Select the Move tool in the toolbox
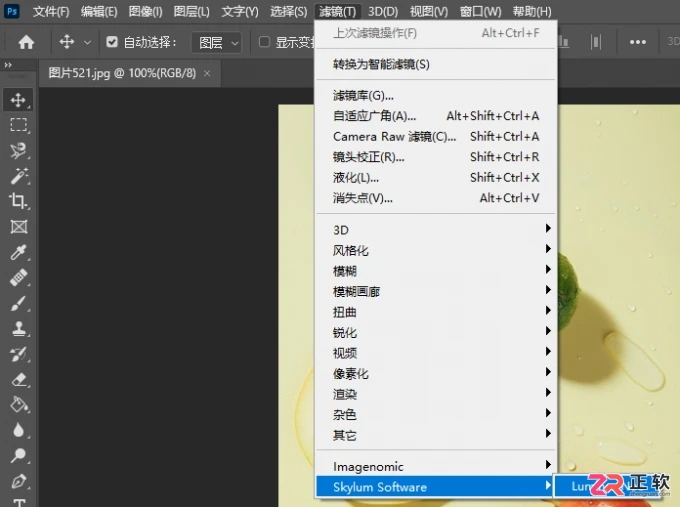The image size is (680, 507). coord(18,100)
